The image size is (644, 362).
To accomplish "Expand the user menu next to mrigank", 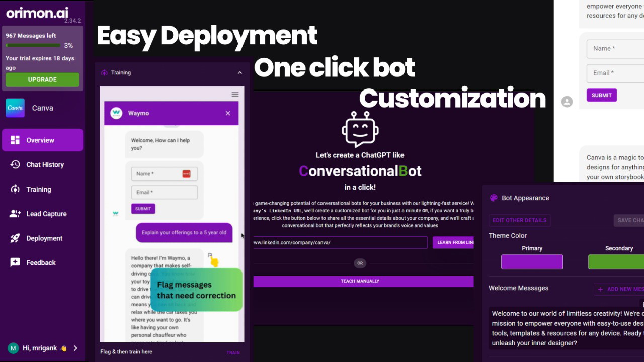I will click(x=75, y=348).
